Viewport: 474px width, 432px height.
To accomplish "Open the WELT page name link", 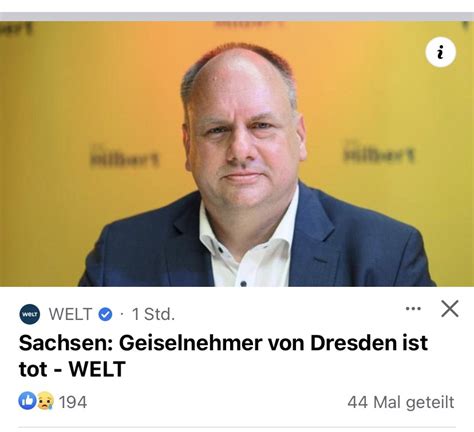I will pyautogui.click(x=70, y=314).
